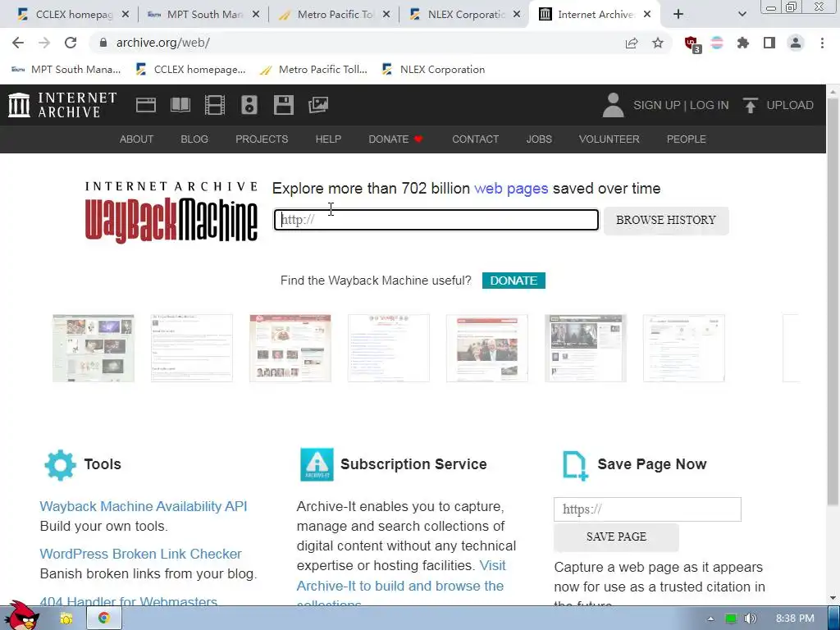Click the Wayback Machine logo
Viewport: 840px width, 630px height.
point(171,213)
